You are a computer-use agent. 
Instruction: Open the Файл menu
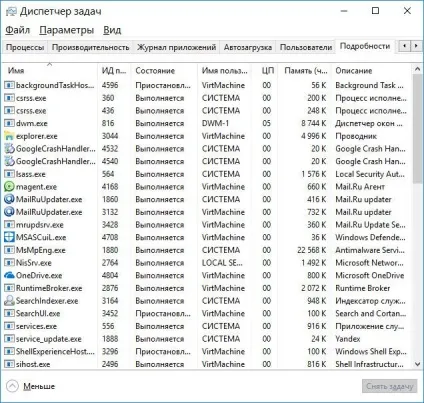coord(18,30)
